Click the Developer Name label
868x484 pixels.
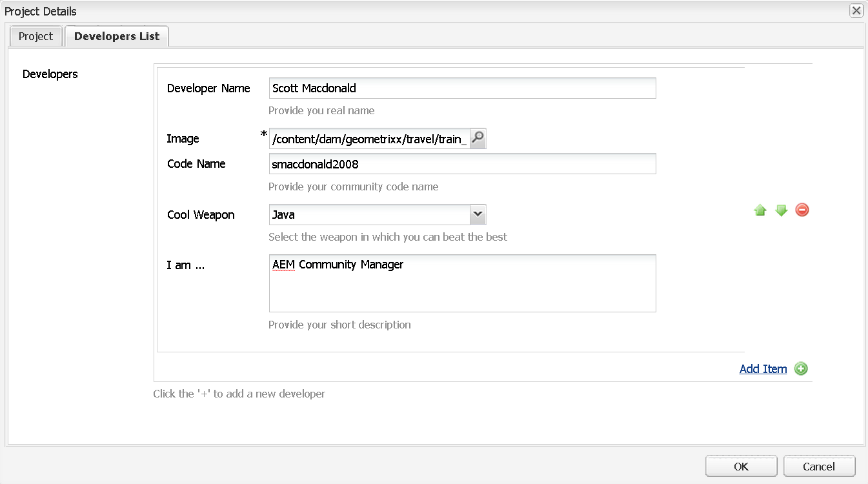coord(208,88)
